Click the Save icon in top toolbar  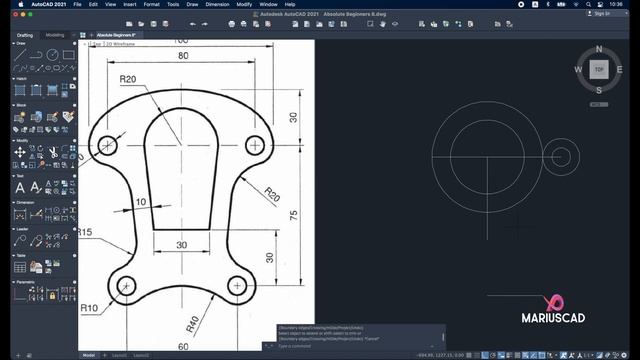(153, 24)
